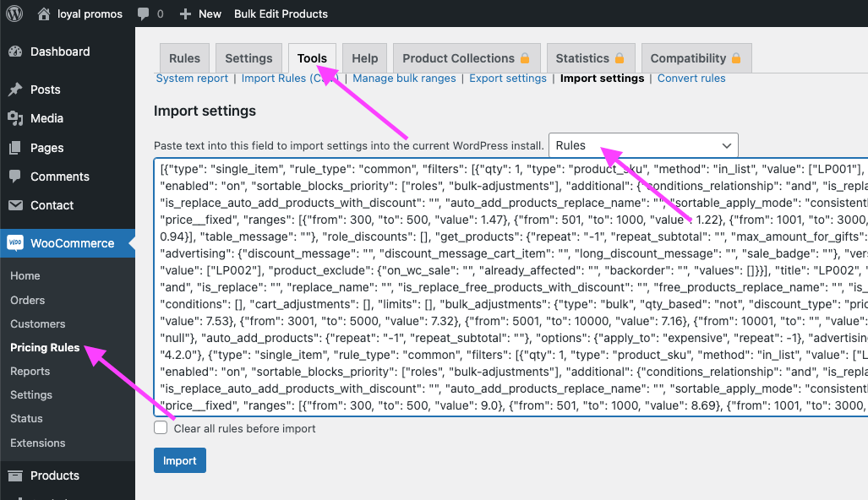
Task: Click the Dashboard gauge icon
Action: click(x=15, y=52)
